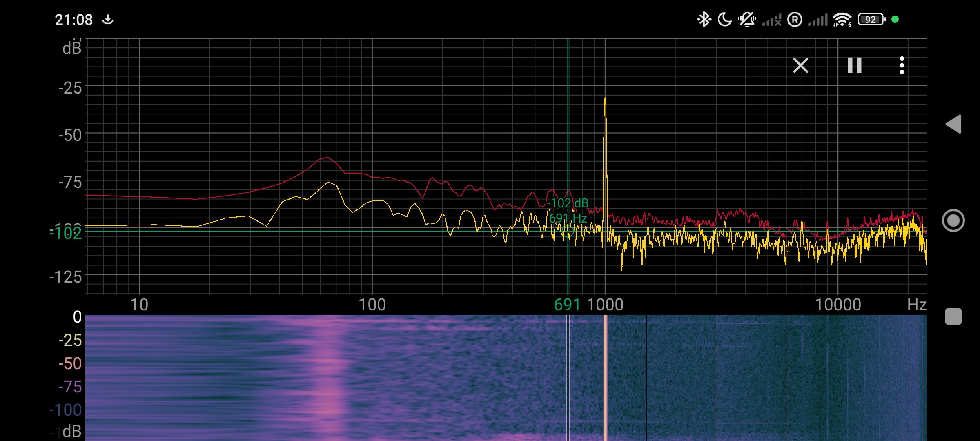Tap the Bluetooth status icon

point(704,19)
